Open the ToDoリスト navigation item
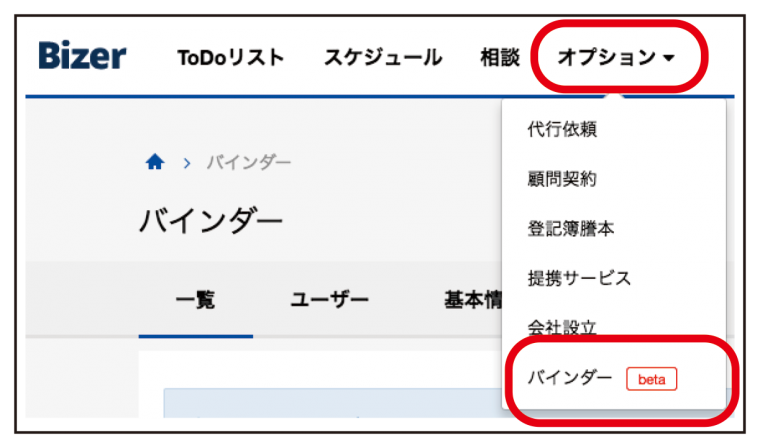Image resolution: width=760 pixels, height=448 pixels. [x=231, y=58]
